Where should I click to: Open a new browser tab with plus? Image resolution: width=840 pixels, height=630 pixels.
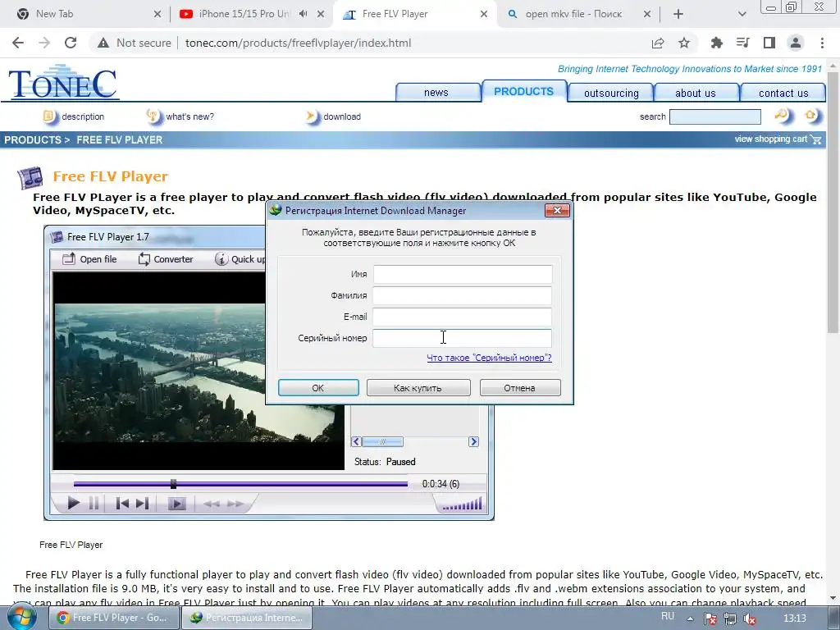(x=678, y=14)
